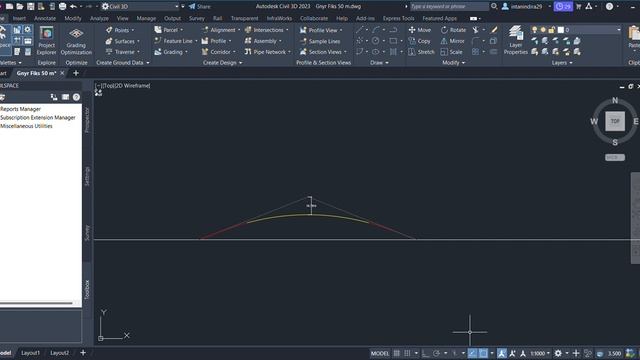
Task: Toggle 2D object snap in status bar
Action: tap(483, 353)
